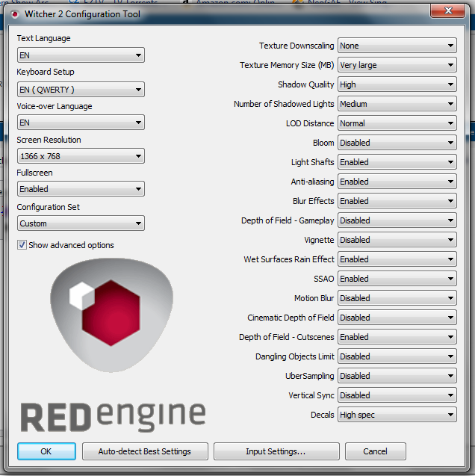475x476 pixels.
Task: Open the Motion Blur dropdown
Action: [x=397, y=298]
